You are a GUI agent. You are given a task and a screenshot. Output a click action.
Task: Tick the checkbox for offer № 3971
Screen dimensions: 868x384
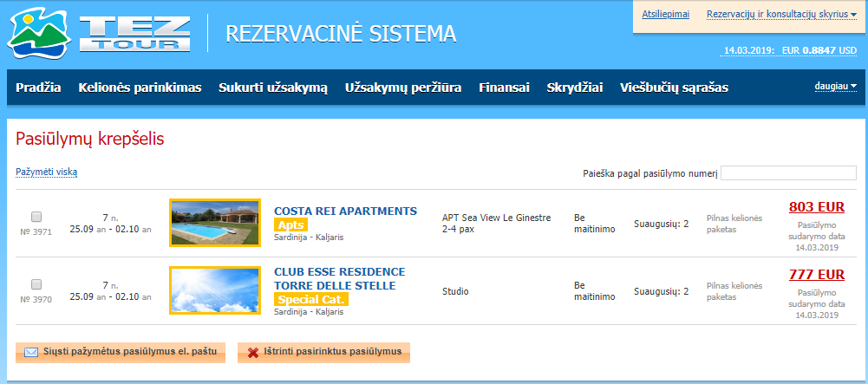pos(36,217)
